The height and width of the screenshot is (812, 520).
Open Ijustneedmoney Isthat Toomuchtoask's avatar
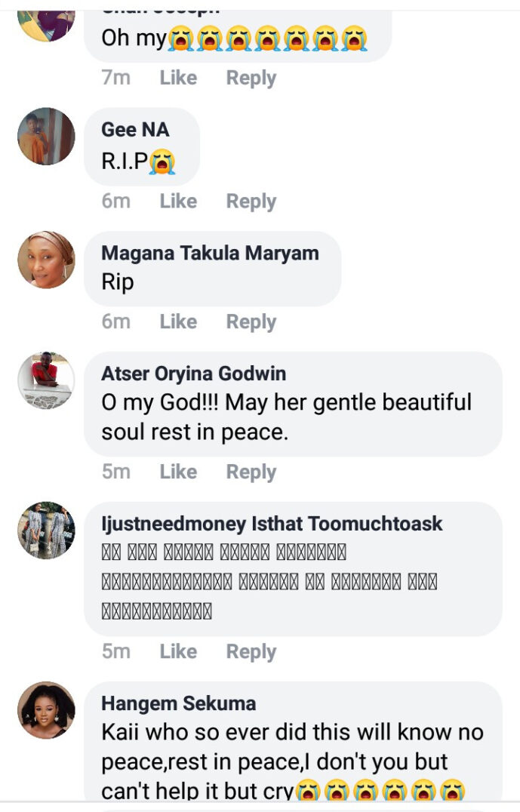pos(46,531)
